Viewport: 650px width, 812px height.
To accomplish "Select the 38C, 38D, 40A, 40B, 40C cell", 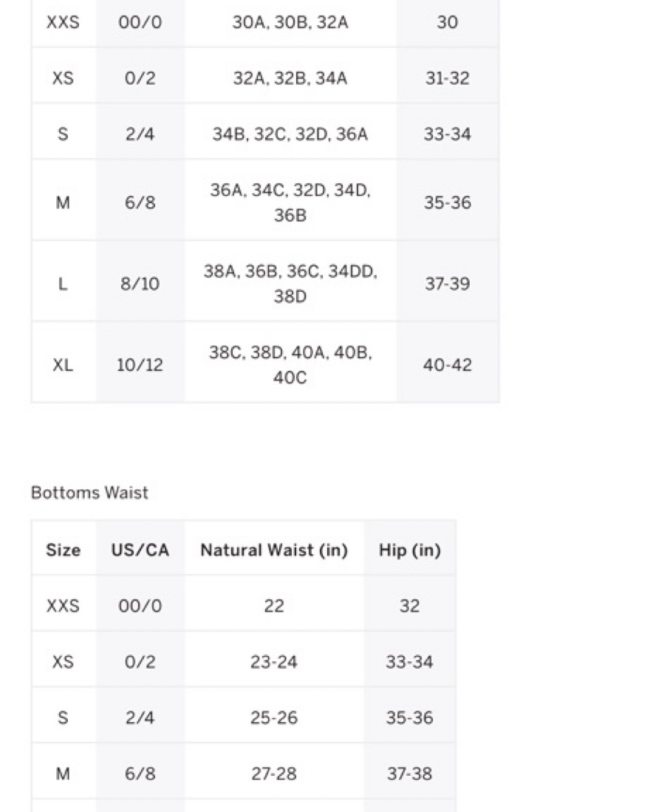I will 290,365.
